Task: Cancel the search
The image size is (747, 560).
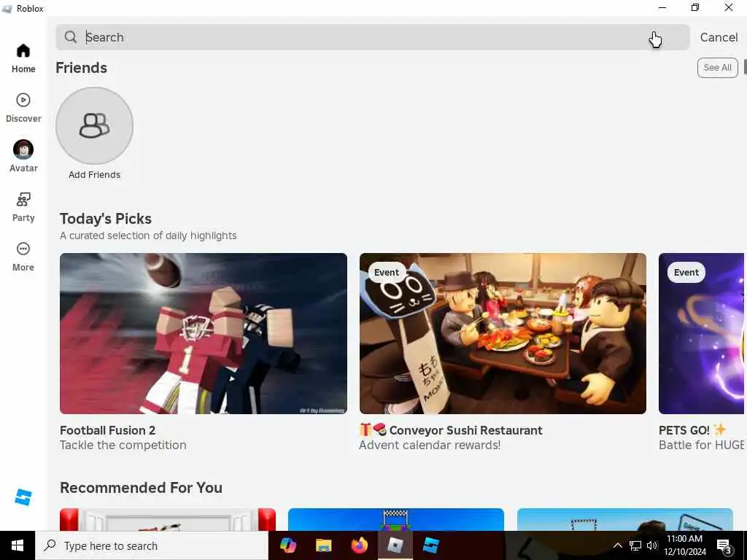Action: (719, 37)
